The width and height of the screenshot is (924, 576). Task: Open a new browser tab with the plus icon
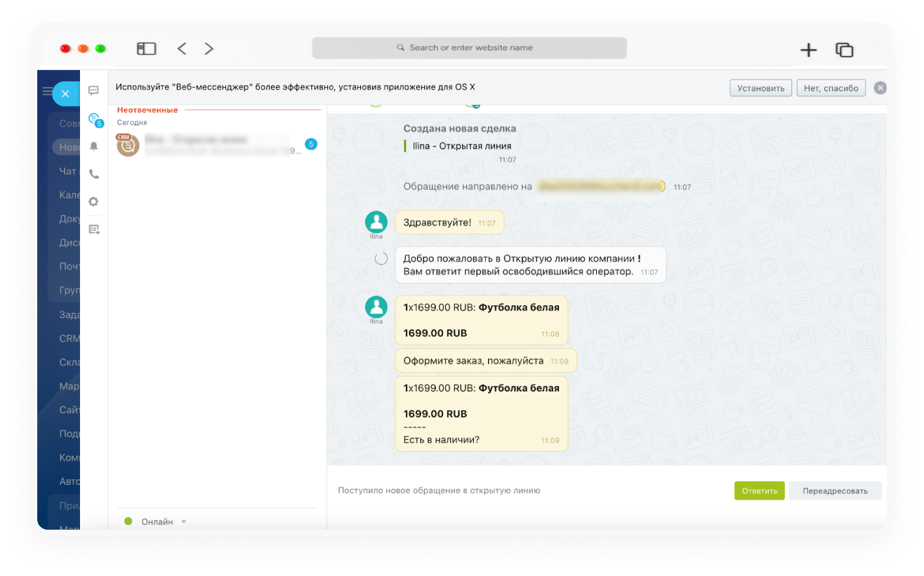(x=809, y=50)
